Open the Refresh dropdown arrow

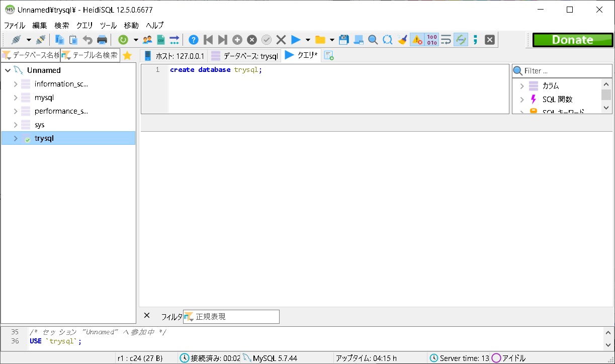(136, 40)
